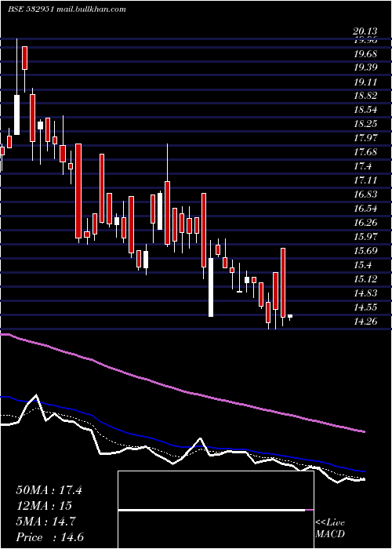Click the 15.12 price level label
The width and height of the screenshot is (392, 549).
point(366,279)
